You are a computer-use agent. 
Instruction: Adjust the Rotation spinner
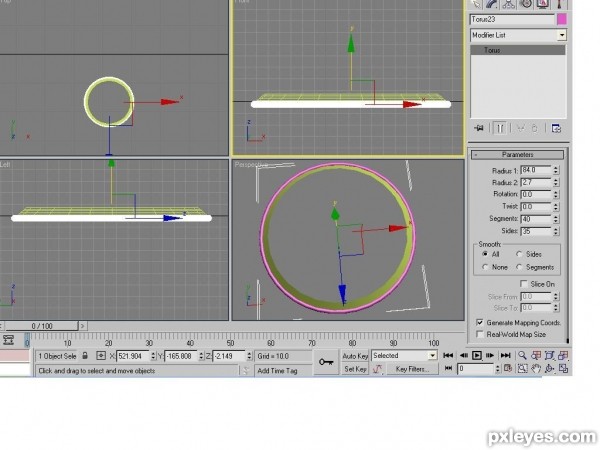556,194
